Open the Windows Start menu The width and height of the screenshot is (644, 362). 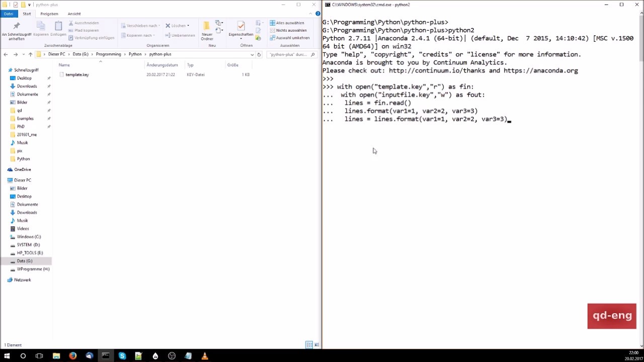point(7,356)
